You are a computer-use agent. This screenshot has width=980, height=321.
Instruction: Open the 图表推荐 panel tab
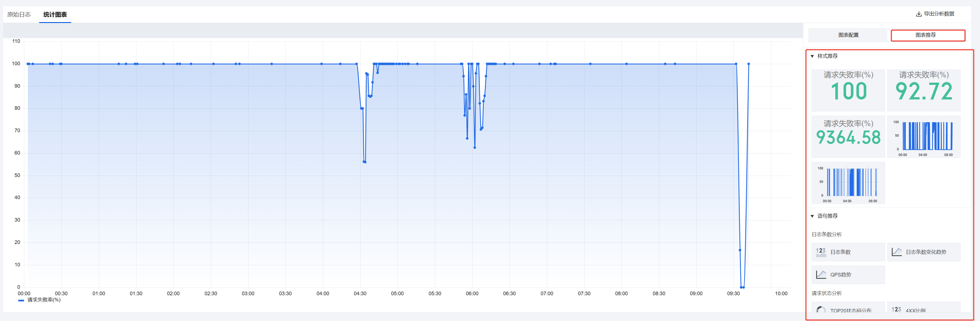pyautogui.click(x=925, y=35)
